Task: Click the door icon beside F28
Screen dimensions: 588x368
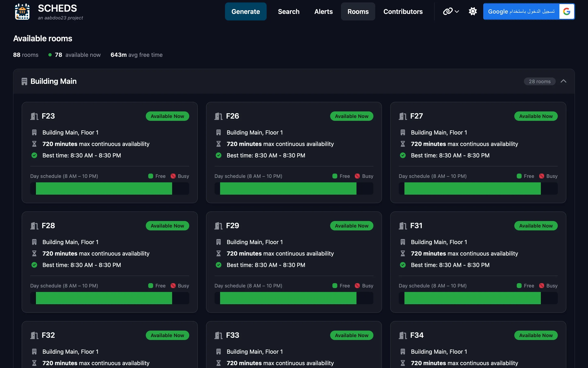Action: (34, 226)
